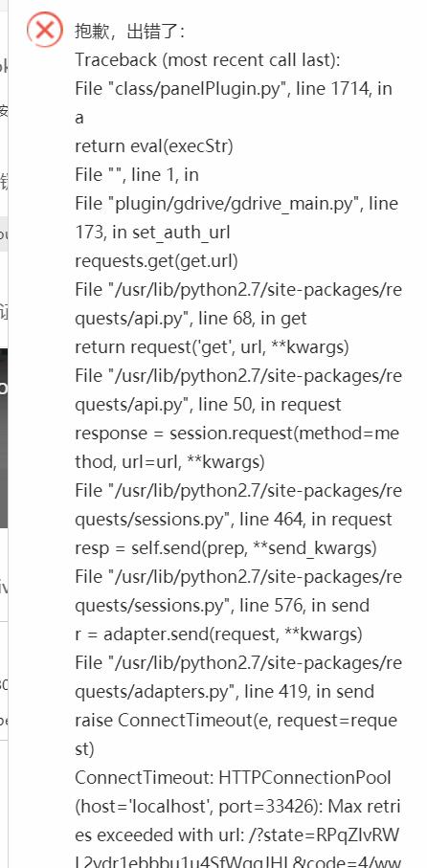This screenshot has height=868, width=427.
Task: Click the 'ConnectTimeout: HTTPConnectionPool' message line
Action: coord(234,779)
